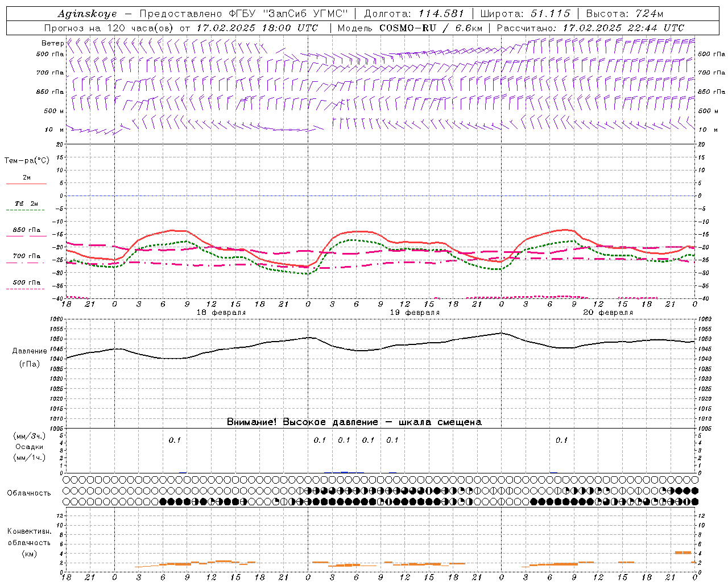Click the "Тем-ра(°C)" temperature axis title

[x=27, y=161]
